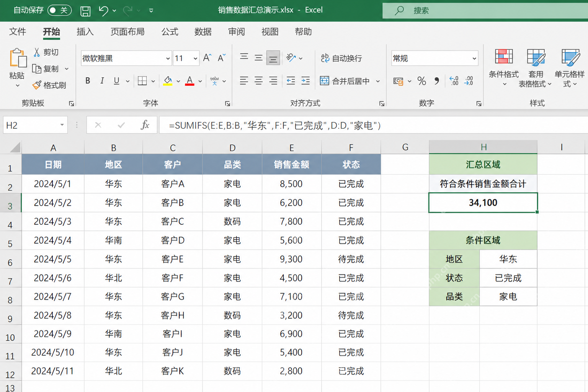Select column H header

point(483,147)
